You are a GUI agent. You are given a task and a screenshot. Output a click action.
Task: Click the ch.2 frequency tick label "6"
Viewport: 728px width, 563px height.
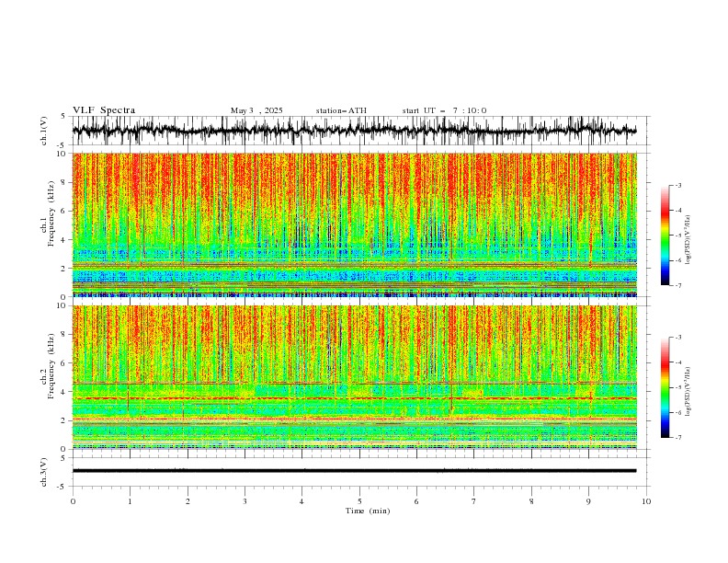click(64, 363)
